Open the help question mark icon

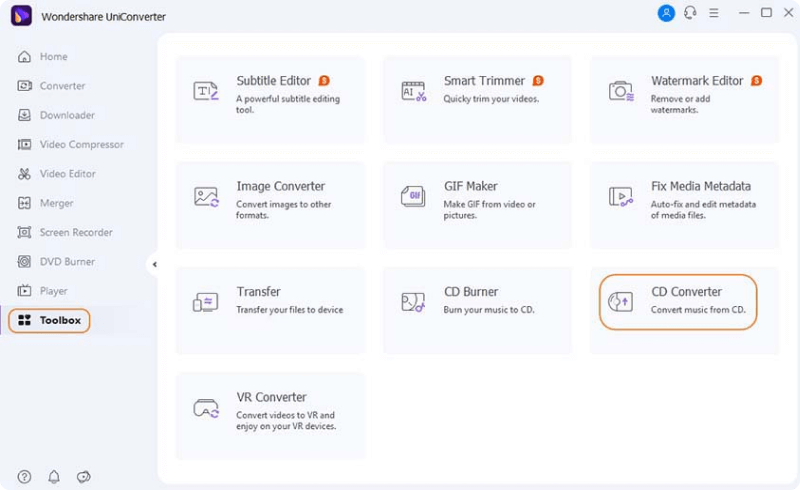click(24, 477)
